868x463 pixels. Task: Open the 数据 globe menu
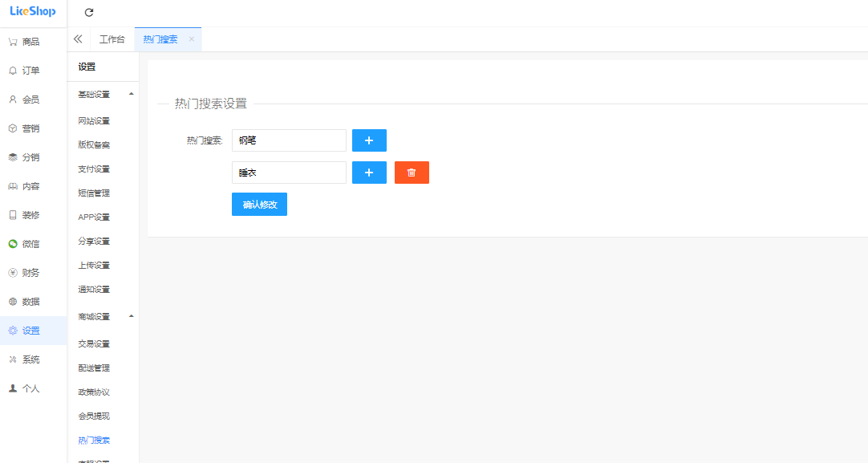[x=33, y=302]
